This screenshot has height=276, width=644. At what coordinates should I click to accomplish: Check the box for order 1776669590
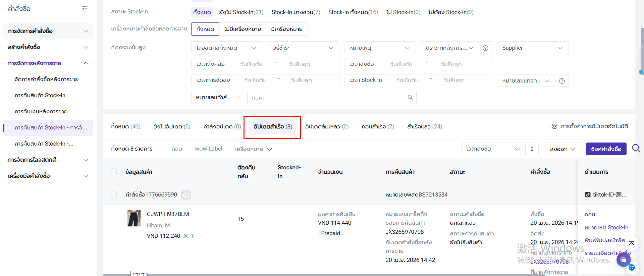(113, 195)
